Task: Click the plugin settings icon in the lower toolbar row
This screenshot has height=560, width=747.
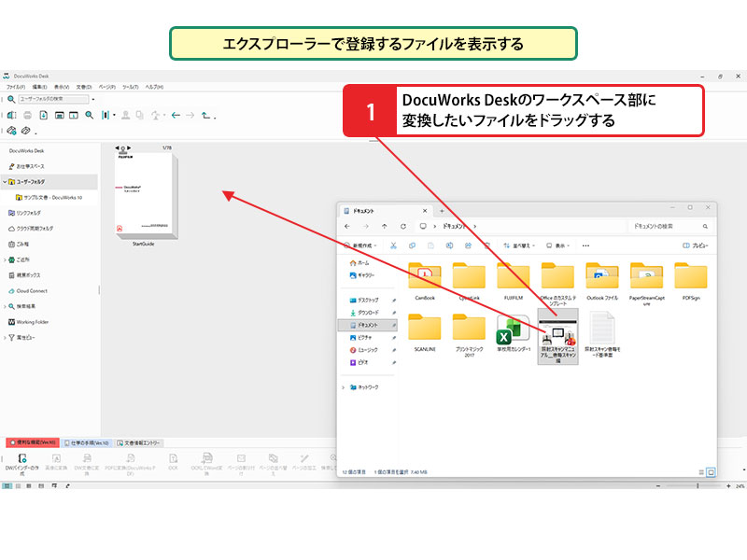Action: (12, 131)
